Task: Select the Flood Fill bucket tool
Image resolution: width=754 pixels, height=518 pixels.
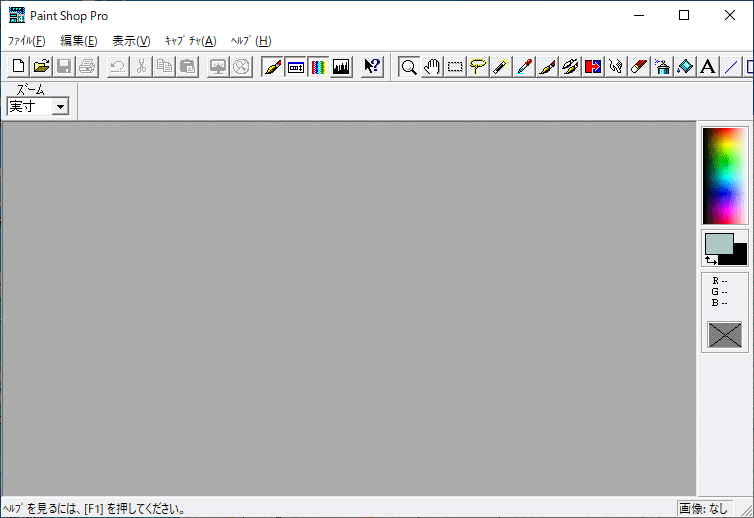Action: (686, 66)
